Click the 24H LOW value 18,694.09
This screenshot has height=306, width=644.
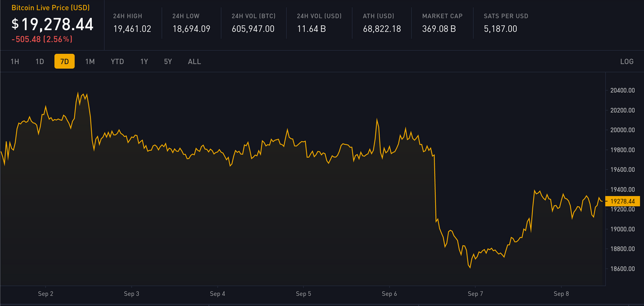(191, 29)
